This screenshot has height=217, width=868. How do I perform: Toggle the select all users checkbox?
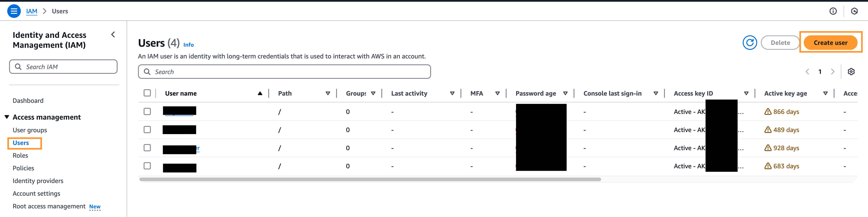pyautogui.click(x=147, y=93)
